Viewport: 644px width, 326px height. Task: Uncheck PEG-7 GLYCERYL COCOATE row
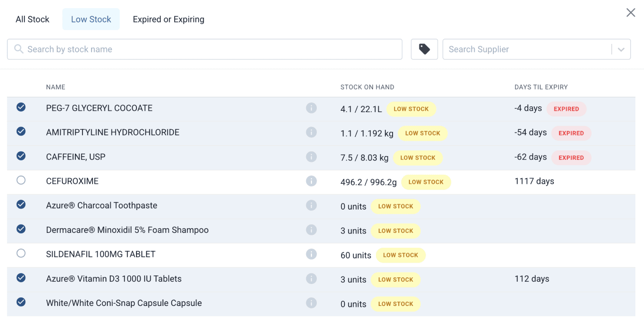(21, 107)
